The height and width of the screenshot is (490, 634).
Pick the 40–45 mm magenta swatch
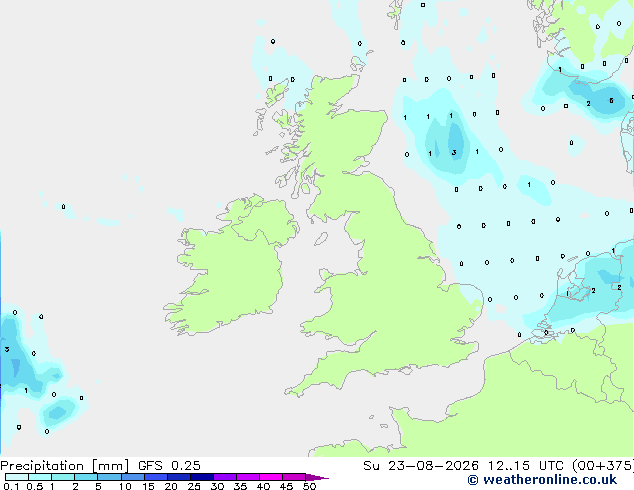271,477
